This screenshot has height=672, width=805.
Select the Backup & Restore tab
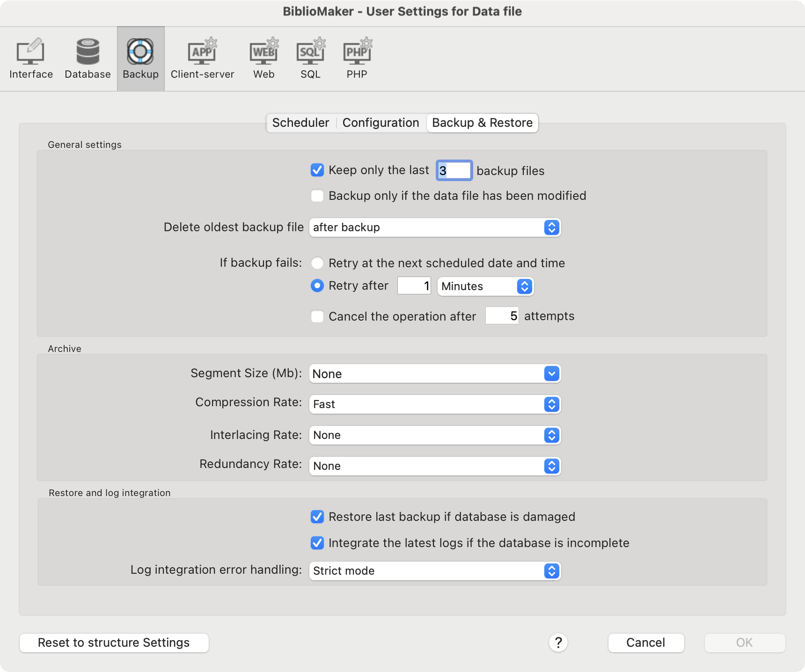coord(483,123)
